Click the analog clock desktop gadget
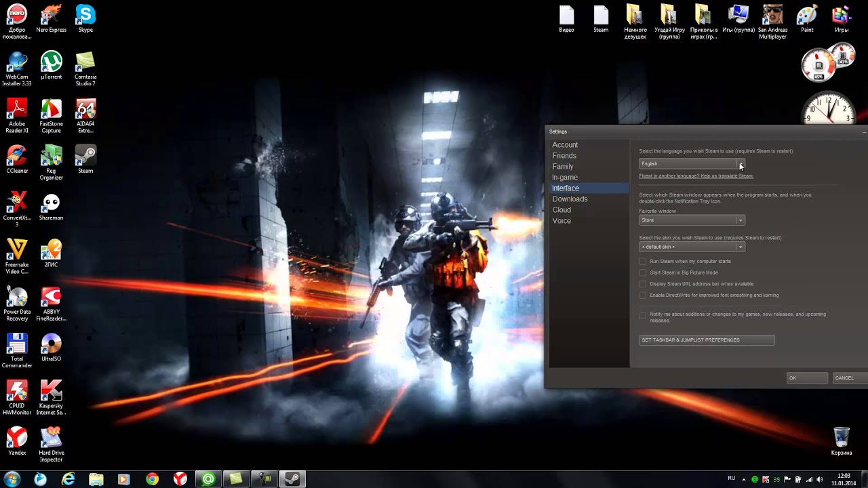The width and height of the screenshot is (868, 488). 828,108
